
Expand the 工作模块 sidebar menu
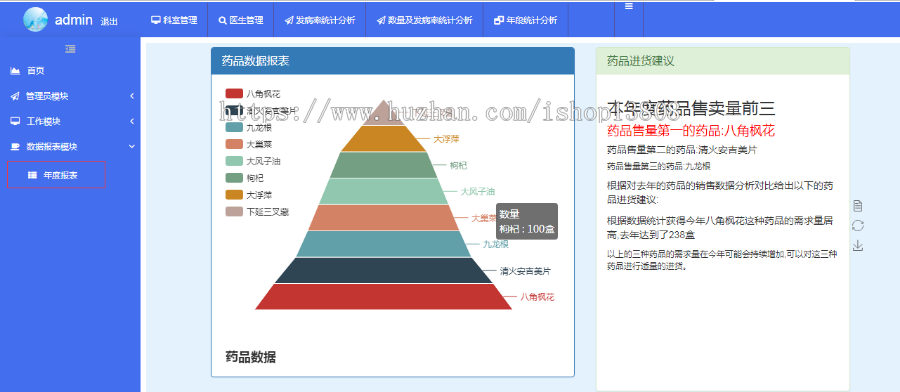tap(70, 121)
